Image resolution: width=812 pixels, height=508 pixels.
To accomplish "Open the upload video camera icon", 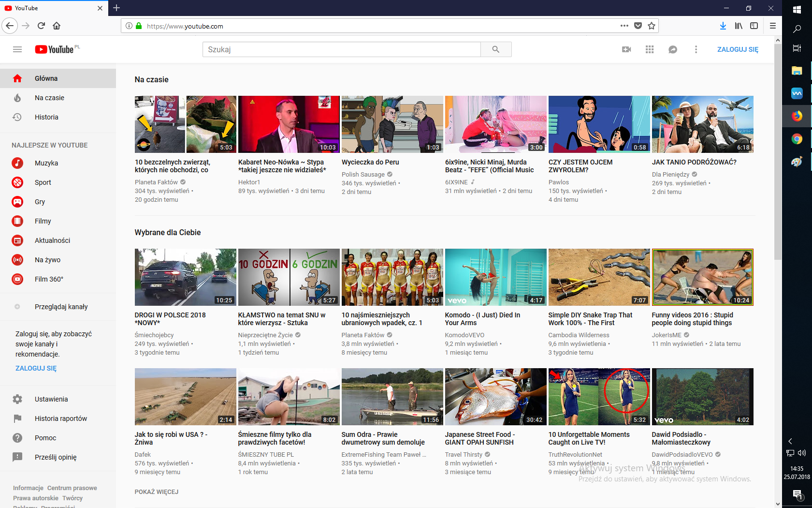I will pos(626,49).
